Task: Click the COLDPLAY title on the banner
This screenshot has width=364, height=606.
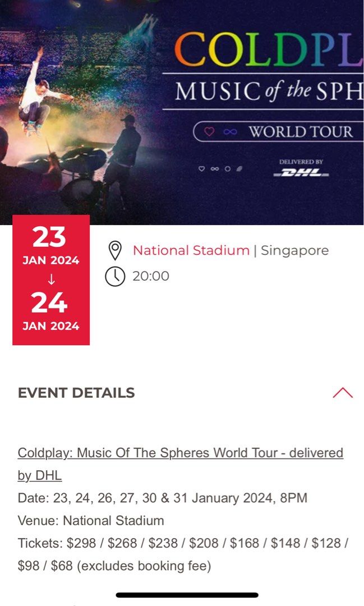Action: pyautogui.click(x=268, y=50)
